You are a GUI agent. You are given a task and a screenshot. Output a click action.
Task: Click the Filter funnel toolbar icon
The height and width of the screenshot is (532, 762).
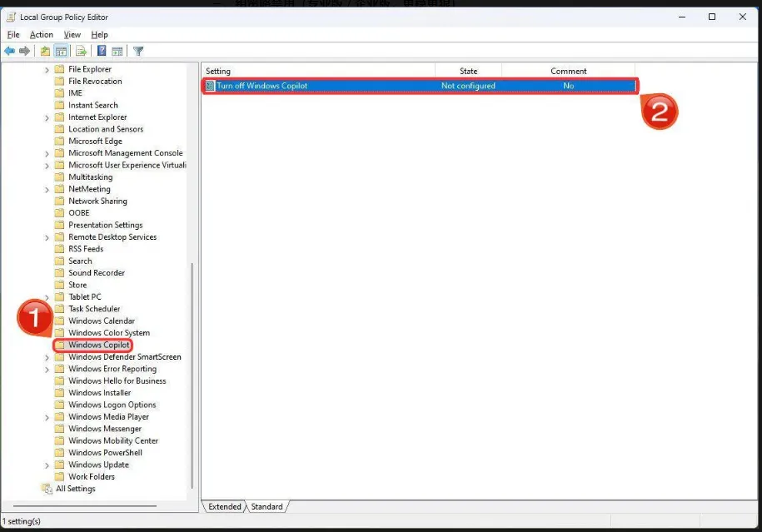tap(138, 51)
